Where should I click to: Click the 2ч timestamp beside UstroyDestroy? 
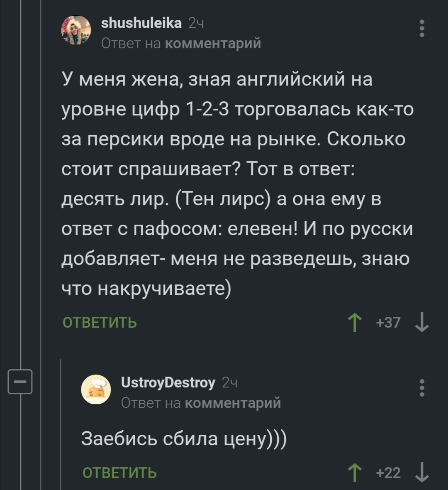pyautogui.click(x=230, y=383)
